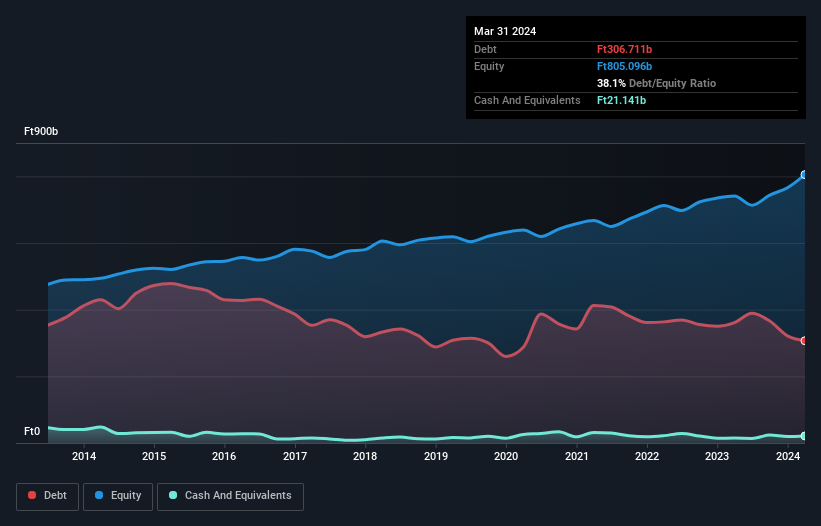This screenshot has height=526, width=821.
Task: Click the Ft805.096b equity value
Action: [x=624, y=66]
